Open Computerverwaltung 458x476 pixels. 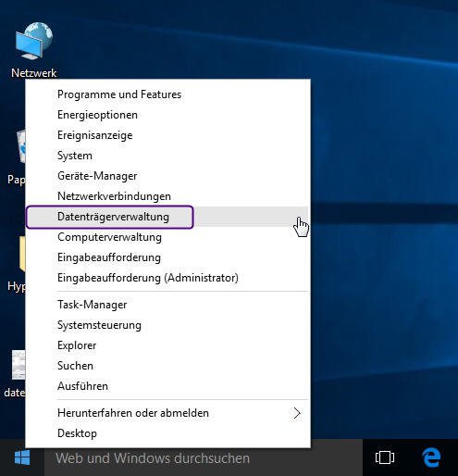[167, 237]
